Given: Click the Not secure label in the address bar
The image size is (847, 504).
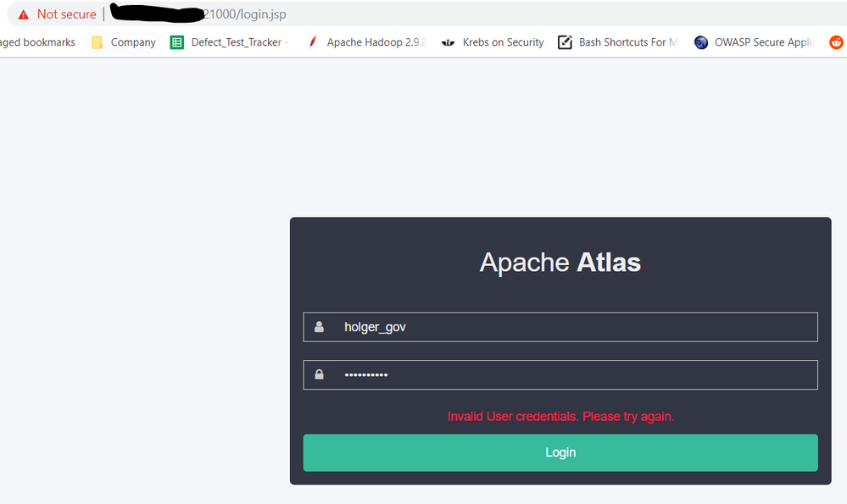Looking at the screenshot, I should (65, 14).
